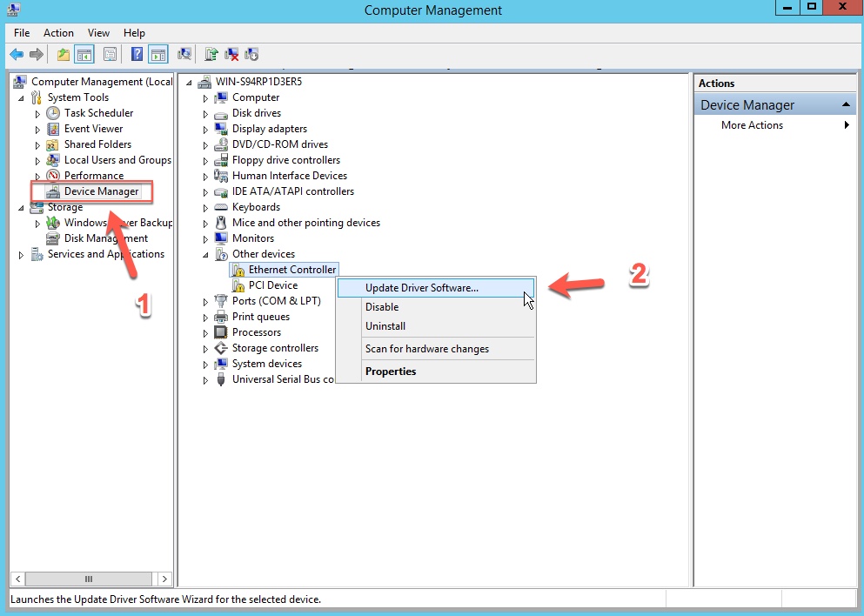Expand the Display adapters category
Image resolution: width=864 pixels, height=616 pixels.
point(205,130)
